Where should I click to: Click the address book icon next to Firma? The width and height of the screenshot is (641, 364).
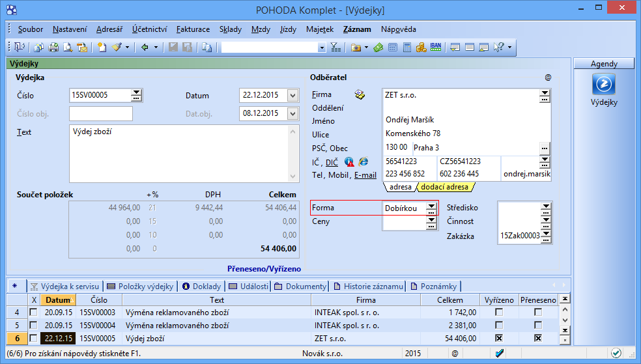[x=360, y=95]
